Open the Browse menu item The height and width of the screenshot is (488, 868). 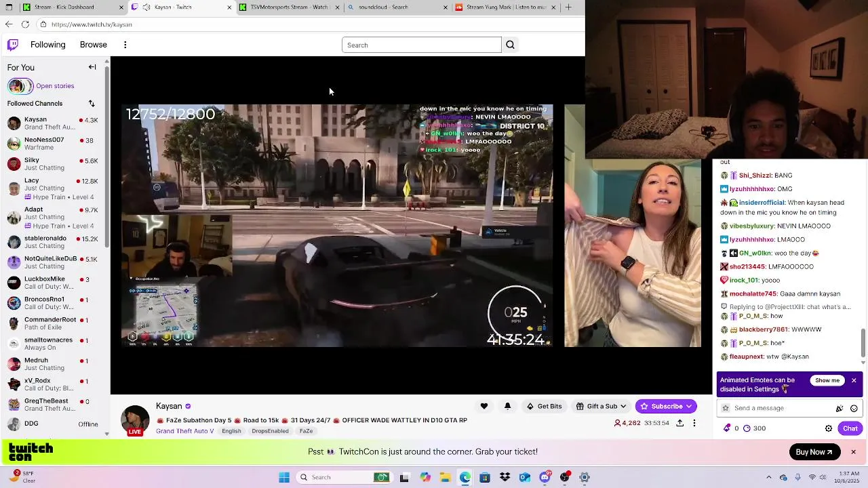pyautogui.click(x=93, y=45)
